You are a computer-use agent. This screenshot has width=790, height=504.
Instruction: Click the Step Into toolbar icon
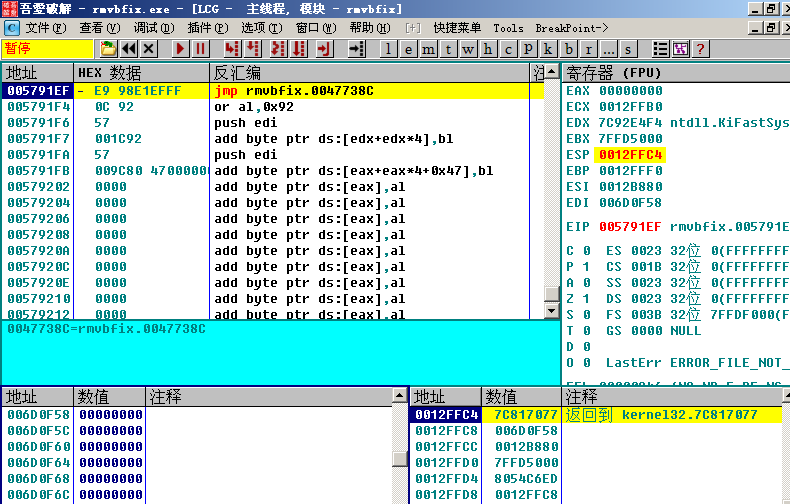pyautogui.click(x=232, y=49)
